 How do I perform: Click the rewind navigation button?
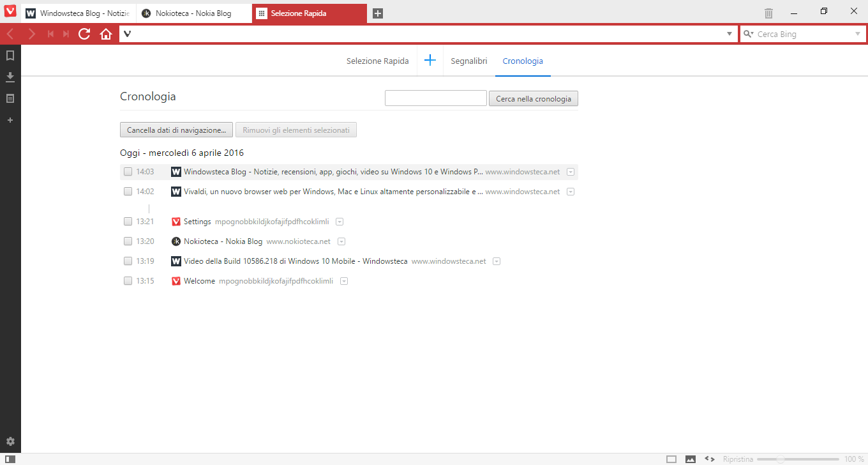(51, 34)
